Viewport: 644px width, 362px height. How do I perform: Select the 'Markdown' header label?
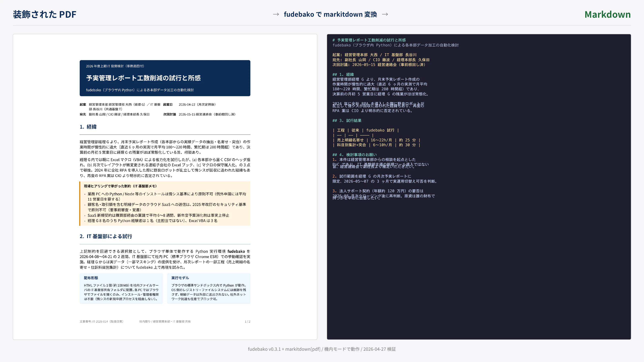(608, 14)
